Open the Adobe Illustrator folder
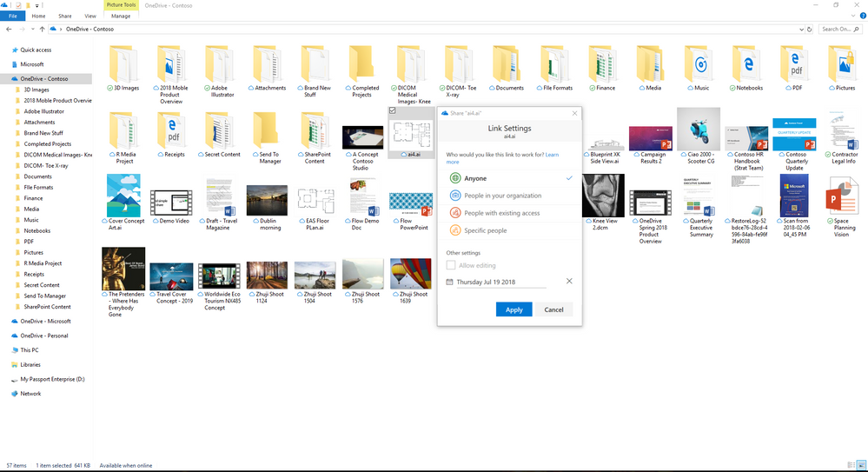This screenshot has height=472, width=868. [219, 64]
